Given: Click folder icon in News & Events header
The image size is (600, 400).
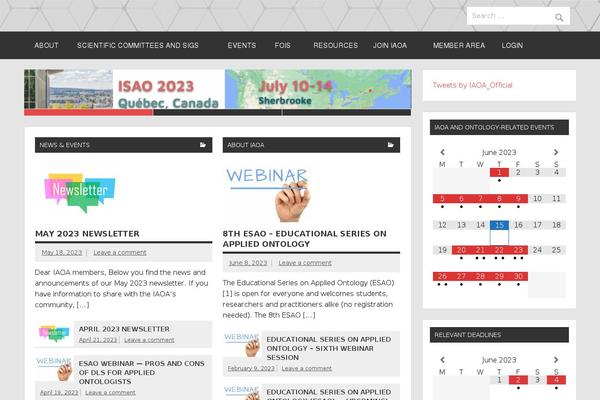Looking at the screenshot, I should coord(202,145).
